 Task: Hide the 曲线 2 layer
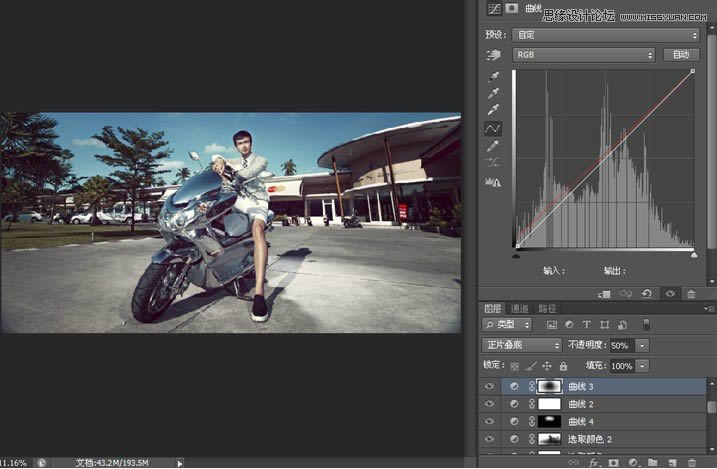click(x=489, y=404)
